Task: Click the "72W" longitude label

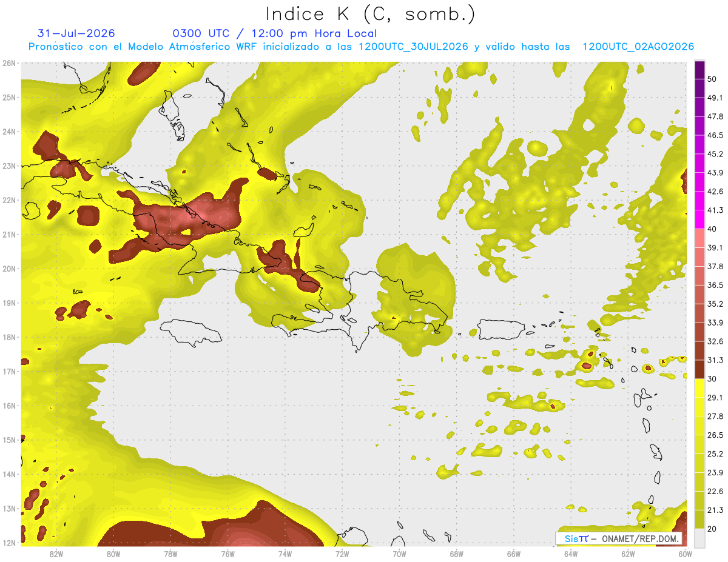Action: tap(342, 554)
